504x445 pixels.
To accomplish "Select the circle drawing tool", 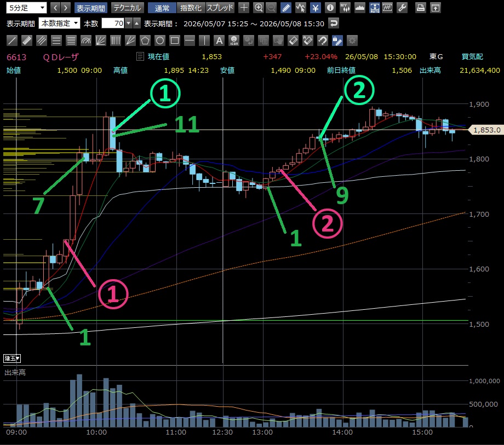I will point(160,41).
